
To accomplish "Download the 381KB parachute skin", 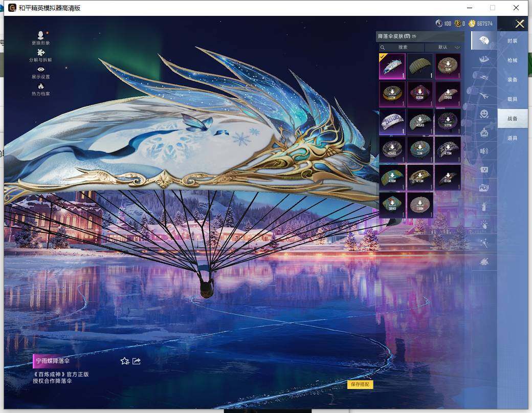I will click(x=392, y=205).
